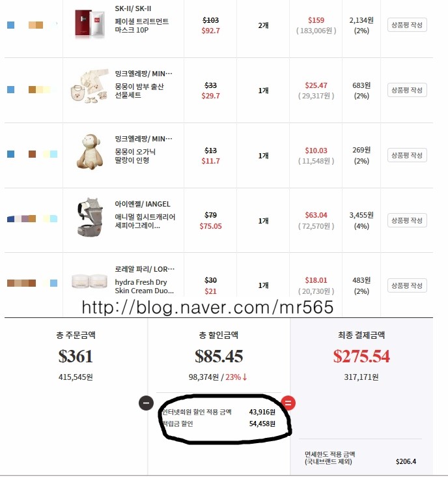This screenshot has height=477, width=448.
Task: Click 상품평 작성 for baby gift set
Action: point(407,90)
